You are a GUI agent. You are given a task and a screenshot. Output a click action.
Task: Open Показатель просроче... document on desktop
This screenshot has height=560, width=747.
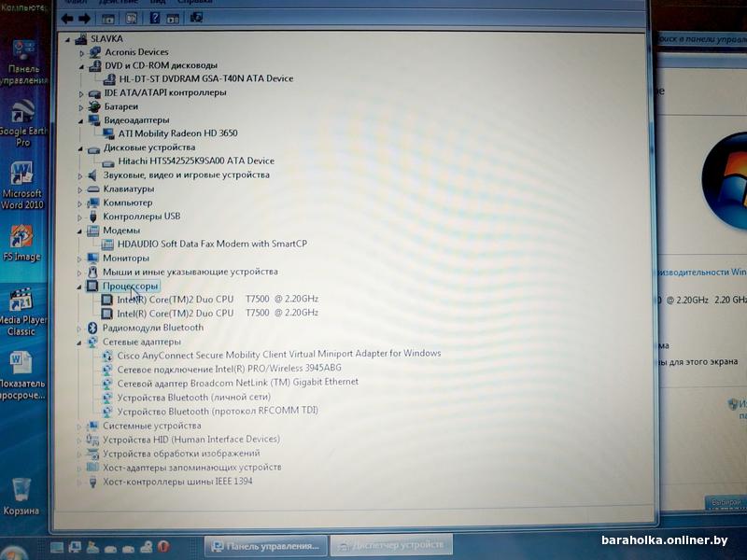[21, 376]
